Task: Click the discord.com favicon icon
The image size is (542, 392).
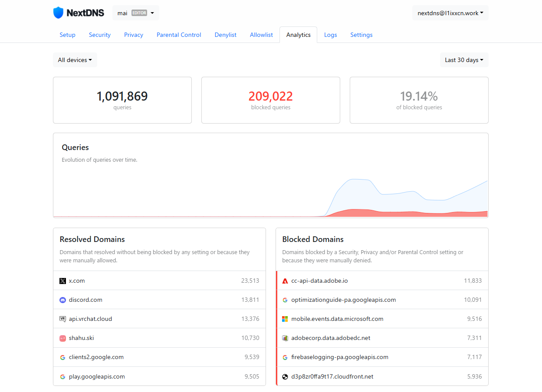Action: point(62,300)
